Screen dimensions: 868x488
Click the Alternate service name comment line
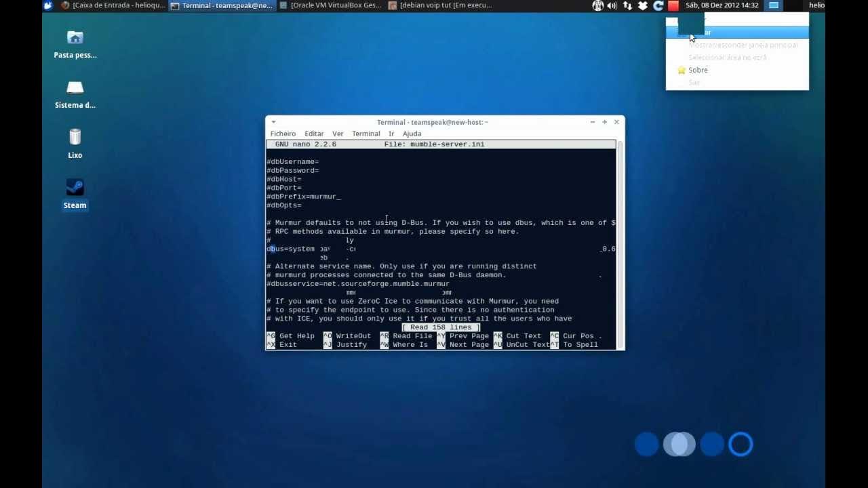pyautogui.click(x=401, y=266)
